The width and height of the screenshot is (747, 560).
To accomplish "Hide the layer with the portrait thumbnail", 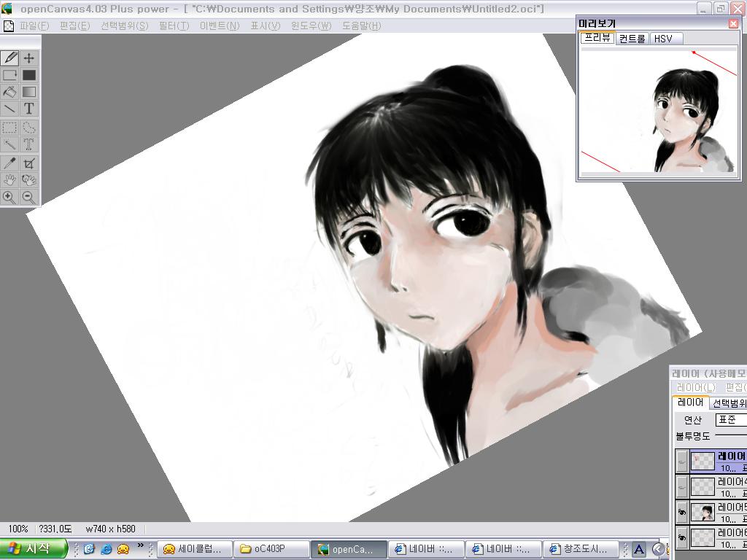I will pyautogui.click(x=681, y=513).
